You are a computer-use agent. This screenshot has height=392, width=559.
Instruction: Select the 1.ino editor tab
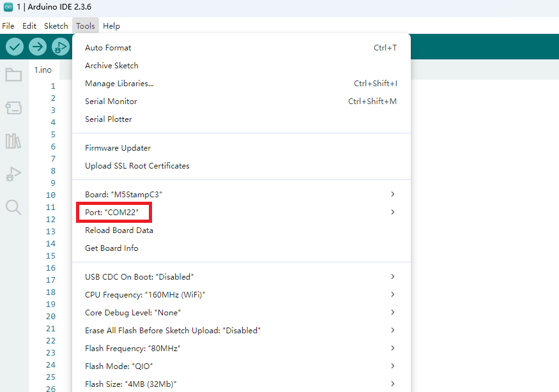pos(43,70)
